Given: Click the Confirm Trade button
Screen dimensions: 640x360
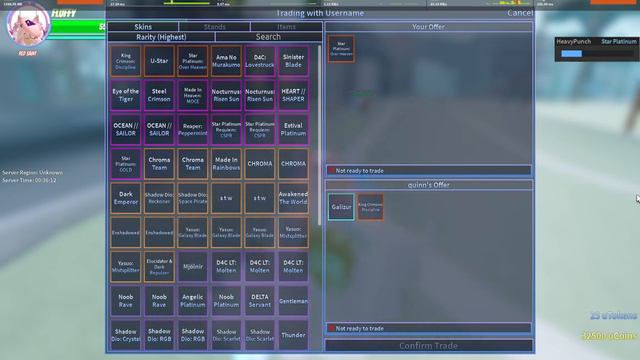Looking at the screenshot, I should coord(429,346).
